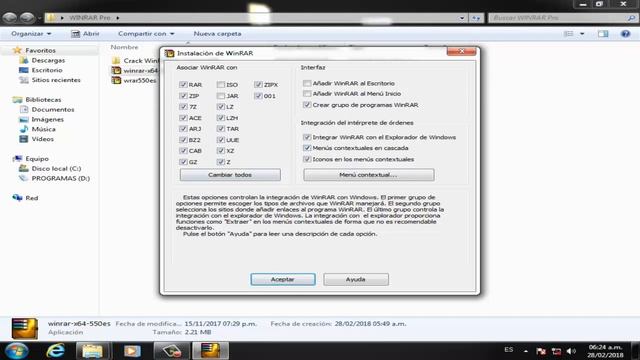
Task: Enable the JAR association checkbox
Action: pos(221,96)
